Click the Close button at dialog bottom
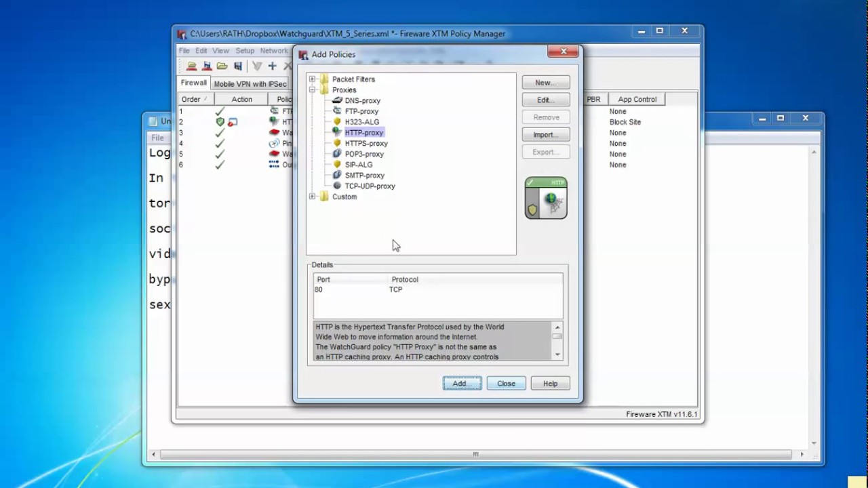 (506, 384)
